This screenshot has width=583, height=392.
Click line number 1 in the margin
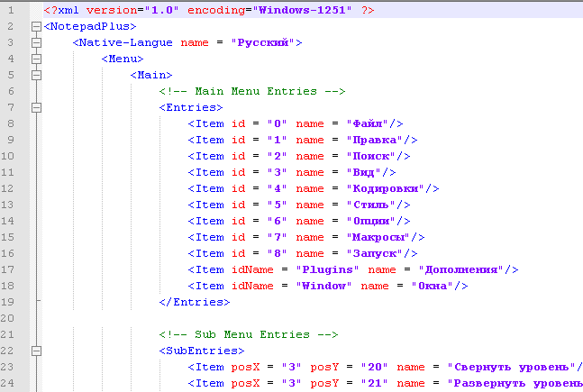point(10,11)
